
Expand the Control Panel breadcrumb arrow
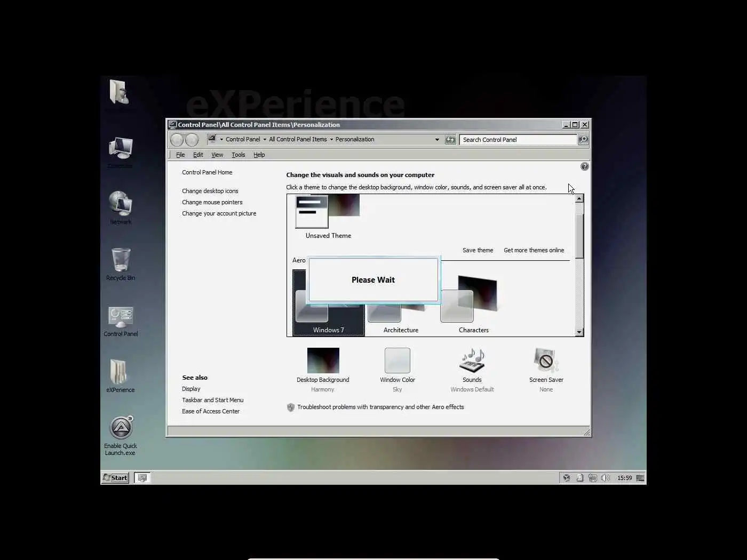265,140
